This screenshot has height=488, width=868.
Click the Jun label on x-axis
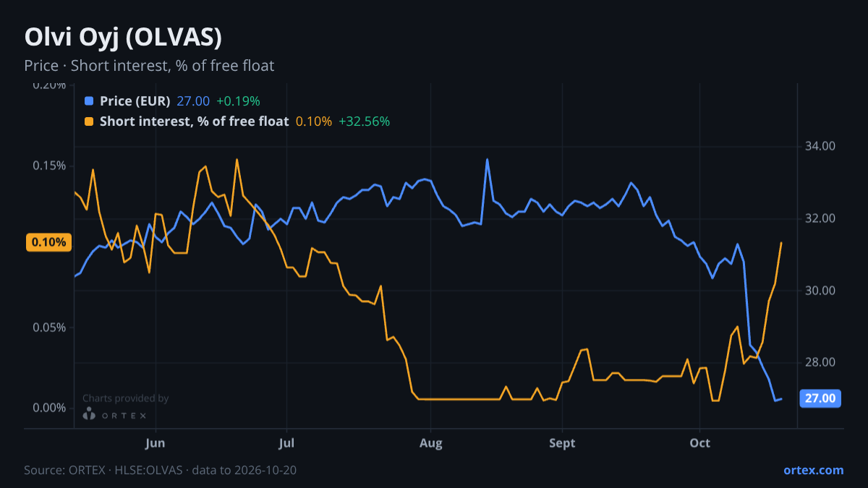(156, 442)
